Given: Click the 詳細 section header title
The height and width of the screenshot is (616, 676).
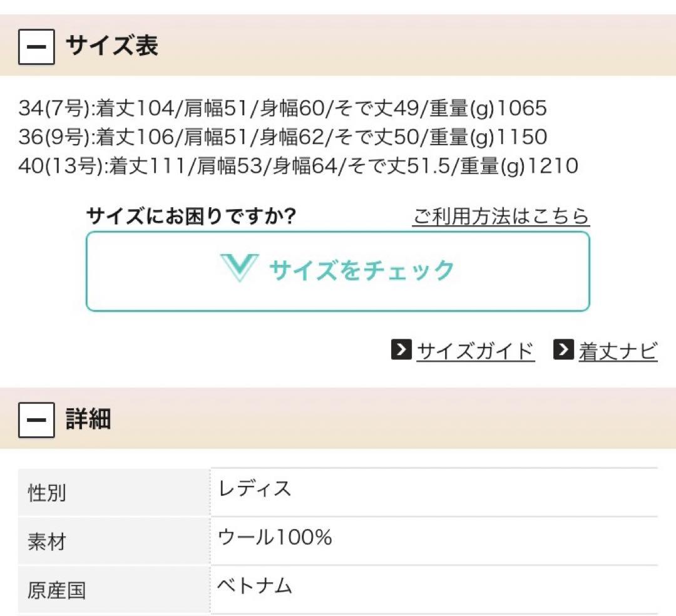Looking at the screenshot, I should tap(88, 419).
